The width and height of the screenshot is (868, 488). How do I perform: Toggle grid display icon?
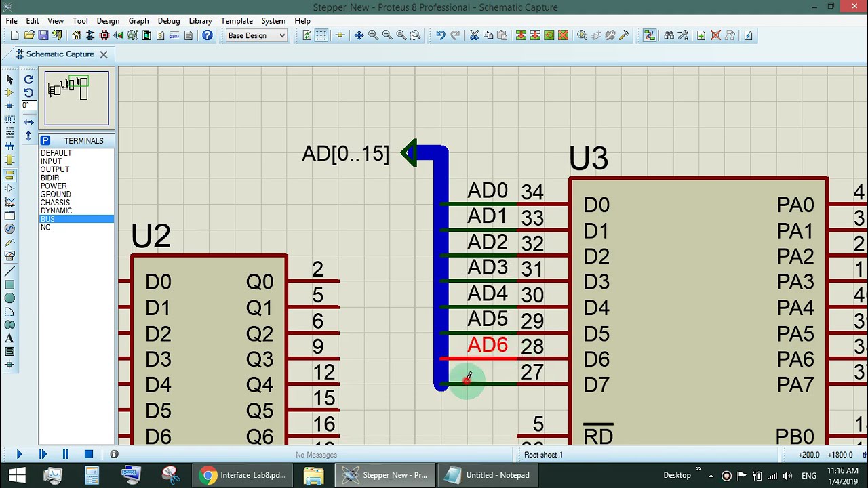pyautogui.click(x=321, y=35)
